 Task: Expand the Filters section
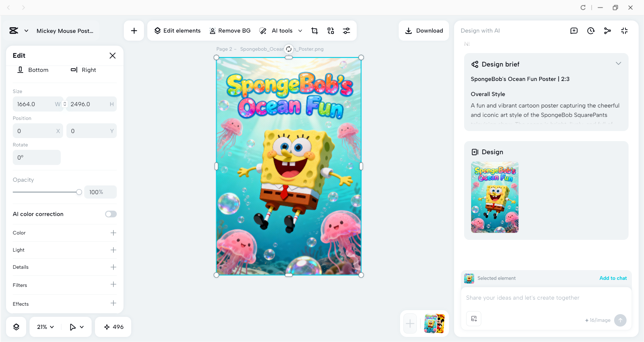click(113, 285)
